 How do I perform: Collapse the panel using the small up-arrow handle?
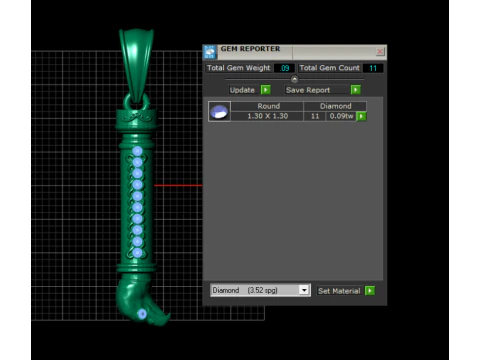click(x=294, y=79)
